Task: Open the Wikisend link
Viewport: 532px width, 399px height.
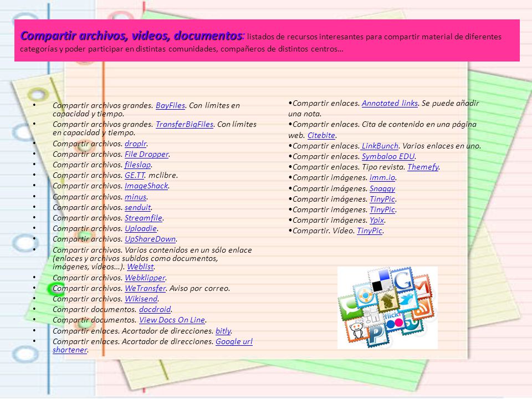Action: click(141, 299)
